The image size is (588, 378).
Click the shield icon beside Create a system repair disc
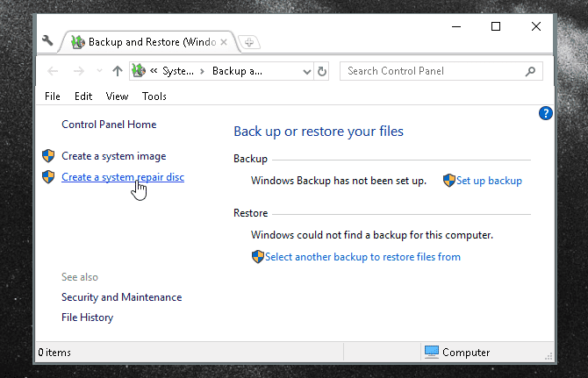tap(48, 177)
